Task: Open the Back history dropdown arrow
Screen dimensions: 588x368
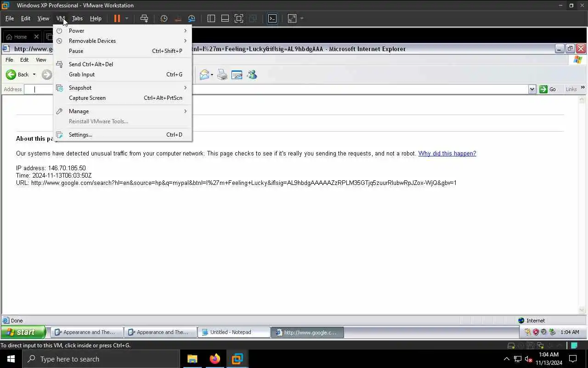Action: tap(34, 75)
